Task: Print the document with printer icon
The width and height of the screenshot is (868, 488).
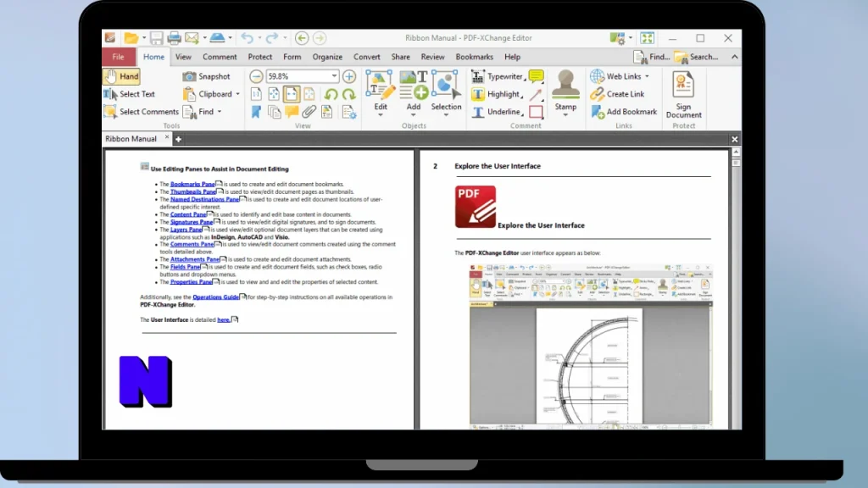Action: pyautogui.click(x=174, y=37)
